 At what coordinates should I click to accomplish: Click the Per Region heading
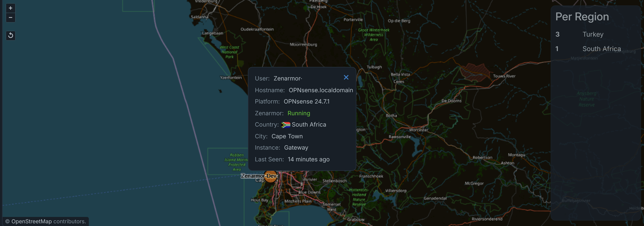coord(582,17)
